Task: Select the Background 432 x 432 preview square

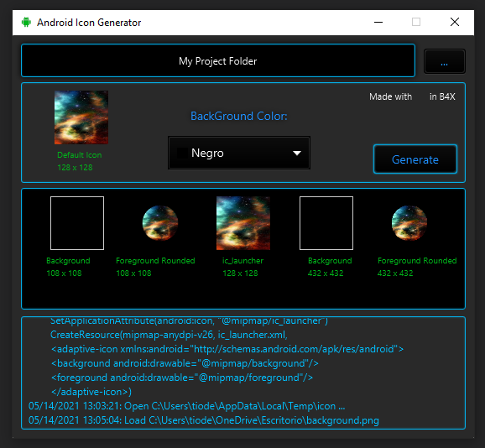Action: (326, 223)
